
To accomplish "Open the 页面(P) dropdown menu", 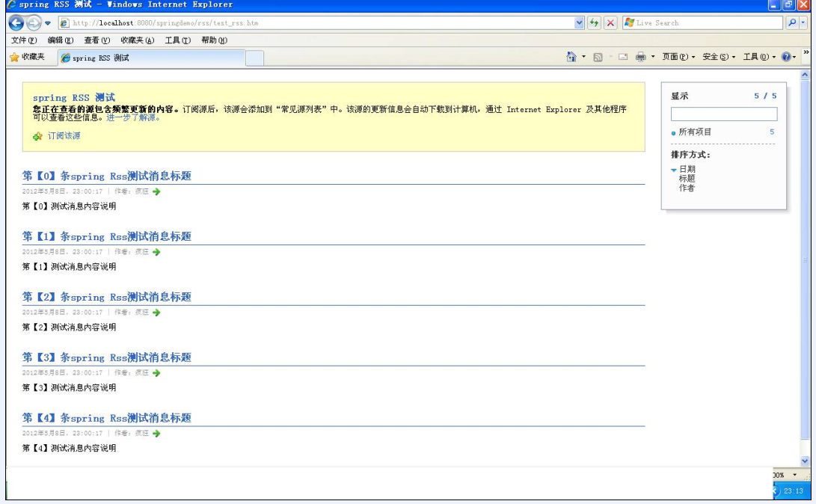I will 678,57.
